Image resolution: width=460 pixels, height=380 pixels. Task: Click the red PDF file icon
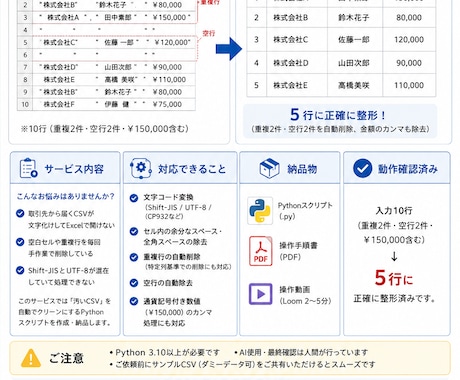tap(260, 251)
